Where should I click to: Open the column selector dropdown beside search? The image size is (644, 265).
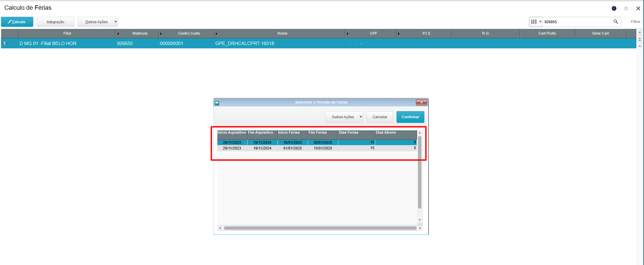point(536,22)
